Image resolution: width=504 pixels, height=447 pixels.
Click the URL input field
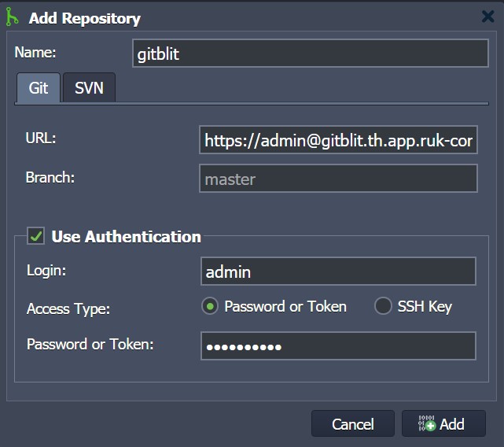coord(338,140)
